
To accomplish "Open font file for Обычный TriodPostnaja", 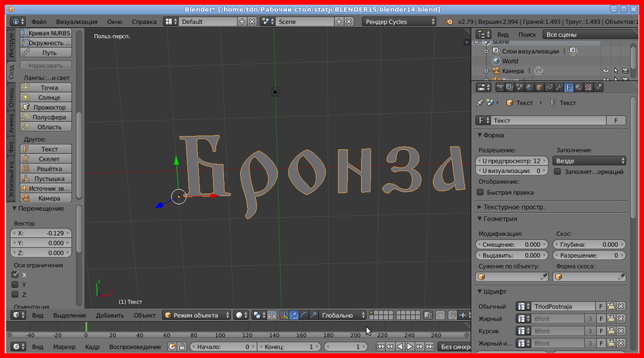I will (x=611, y=306).
